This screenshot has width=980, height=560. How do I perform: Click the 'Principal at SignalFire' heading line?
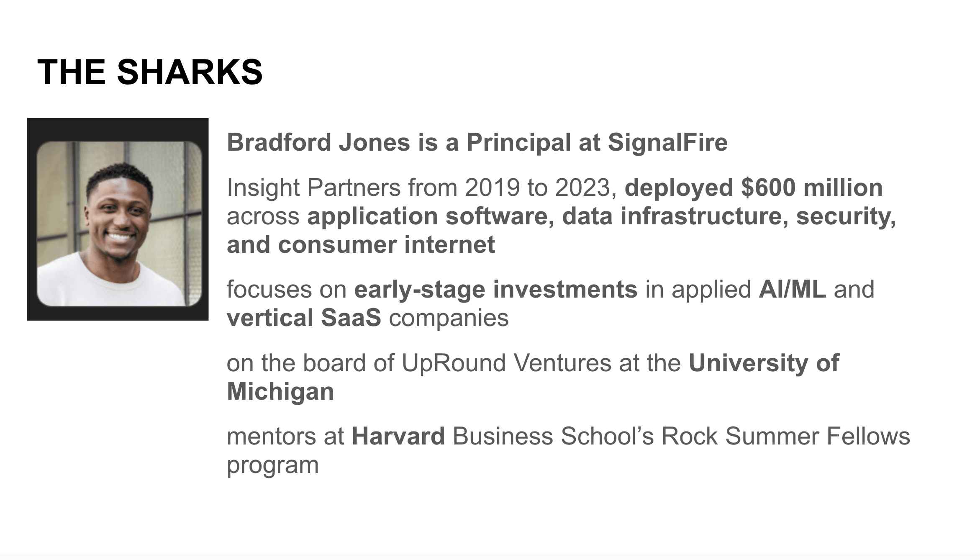477,142
